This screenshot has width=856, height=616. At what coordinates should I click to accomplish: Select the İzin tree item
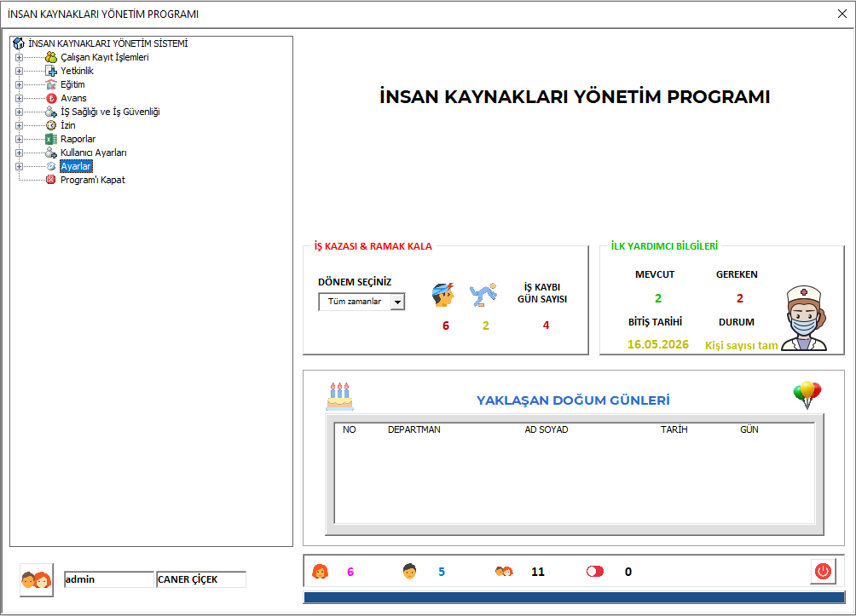pyautogui.click(x=67, y=125)
